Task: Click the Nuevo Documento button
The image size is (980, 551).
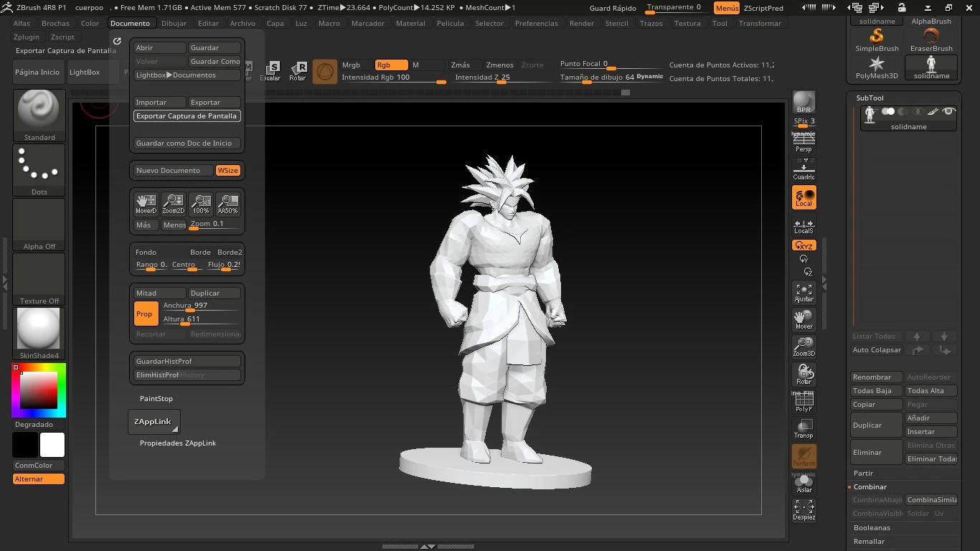Action: 174,171
